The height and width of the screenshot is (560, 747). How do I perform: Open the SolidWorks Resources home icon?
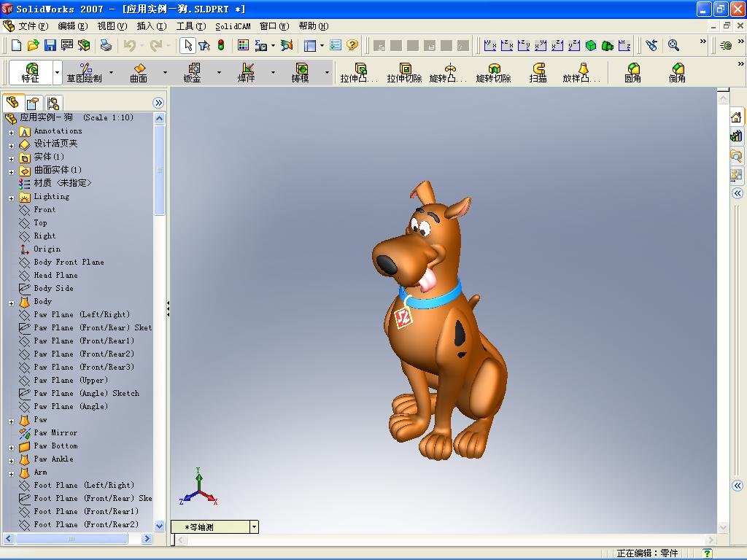tap(737, 117)
